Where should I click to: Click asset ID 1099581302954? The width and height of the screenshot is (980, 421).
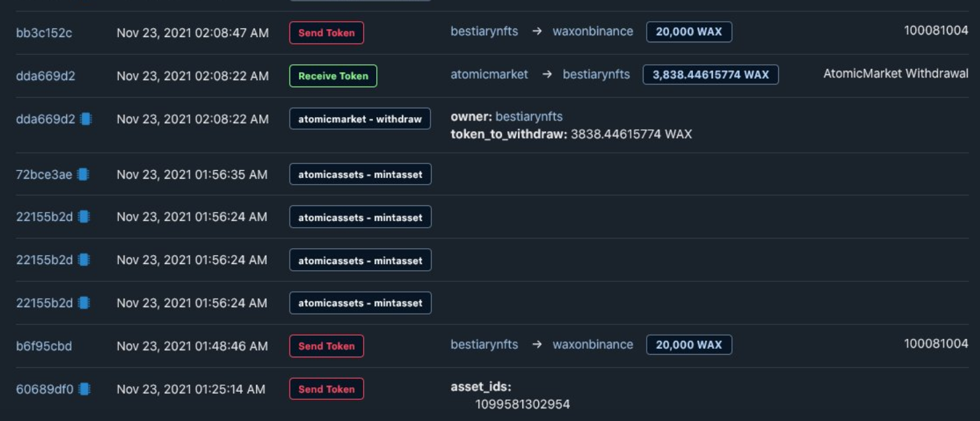point(522,404)
